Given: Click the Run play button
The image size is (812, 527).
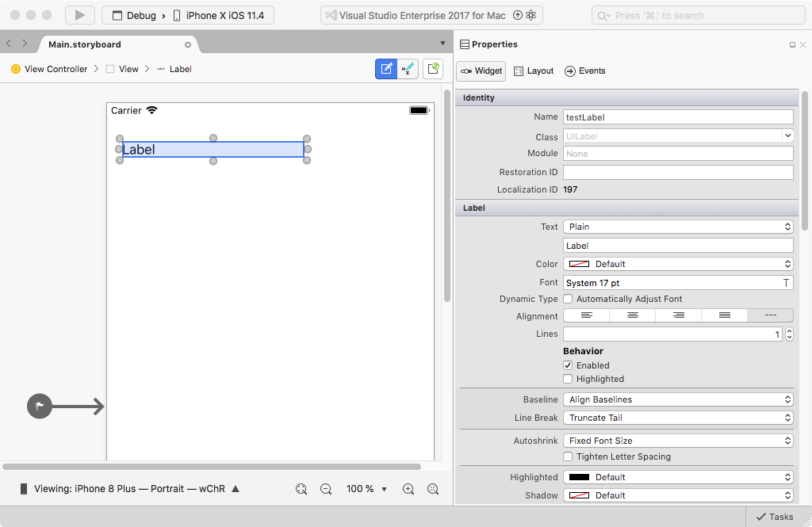Looking at the screenshot, I should [x=80, y=15].
